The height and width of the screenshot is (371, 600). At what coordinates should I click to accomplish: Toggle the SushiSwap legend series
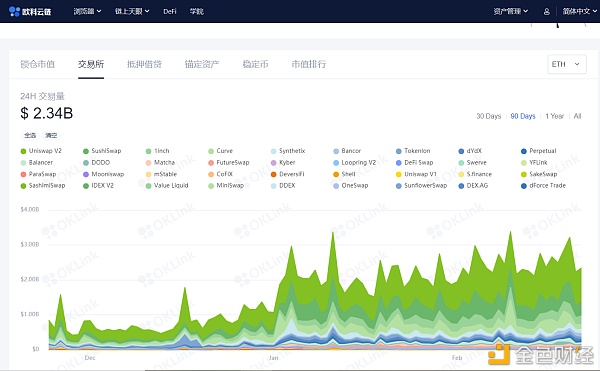click(102, 151)
